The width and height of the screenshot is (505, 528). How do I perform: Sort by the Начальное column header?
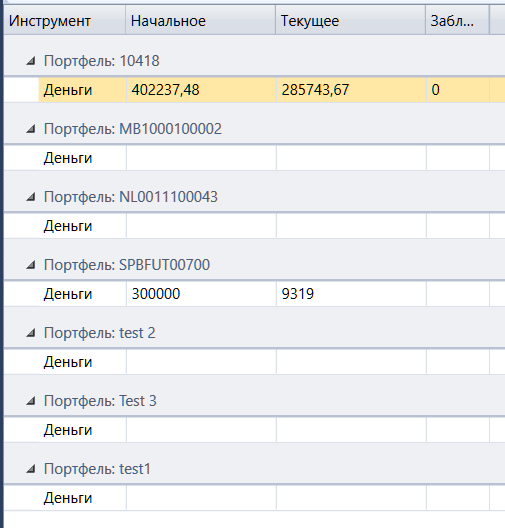(201, 21)
